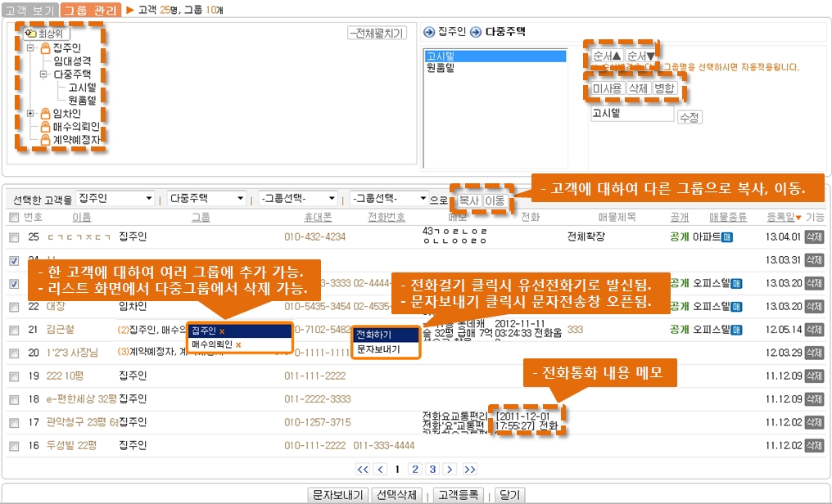Jump to the first page of results
The width and height of the screenshot is (832, 504).
point(363,470)
